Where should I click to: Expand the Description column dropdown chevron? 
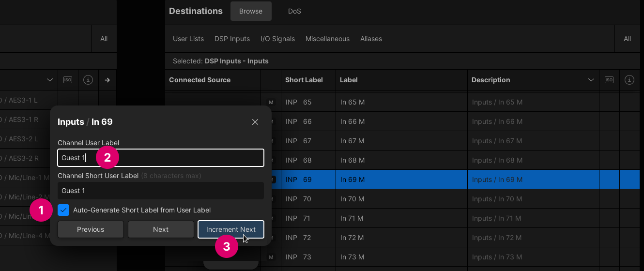tap(591, 80)
